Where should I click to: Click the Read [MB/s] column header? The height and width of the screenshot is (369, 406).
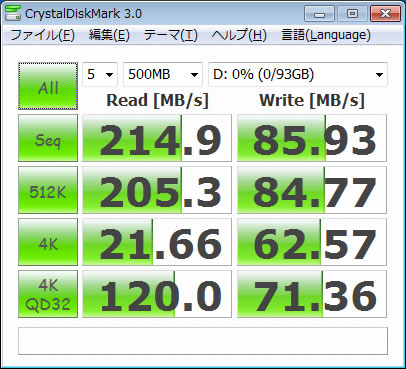pyautogui.click(x=157, y=100)
